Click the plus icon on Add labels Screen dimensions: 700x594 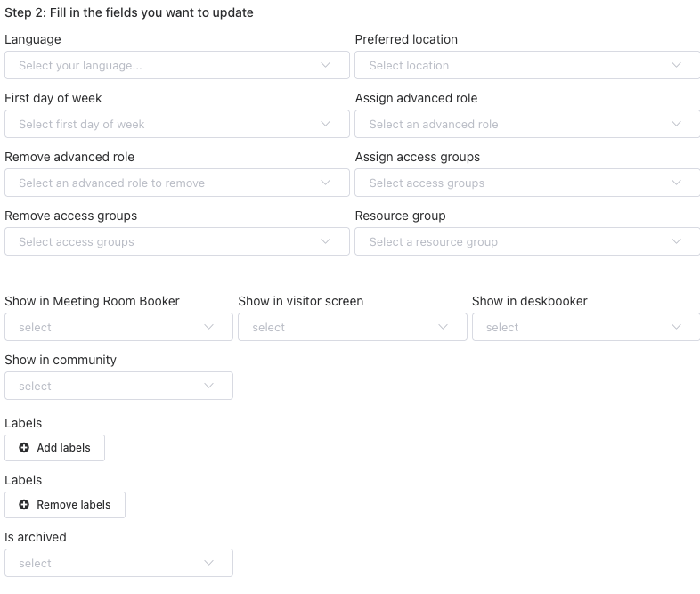coord(24,448)
